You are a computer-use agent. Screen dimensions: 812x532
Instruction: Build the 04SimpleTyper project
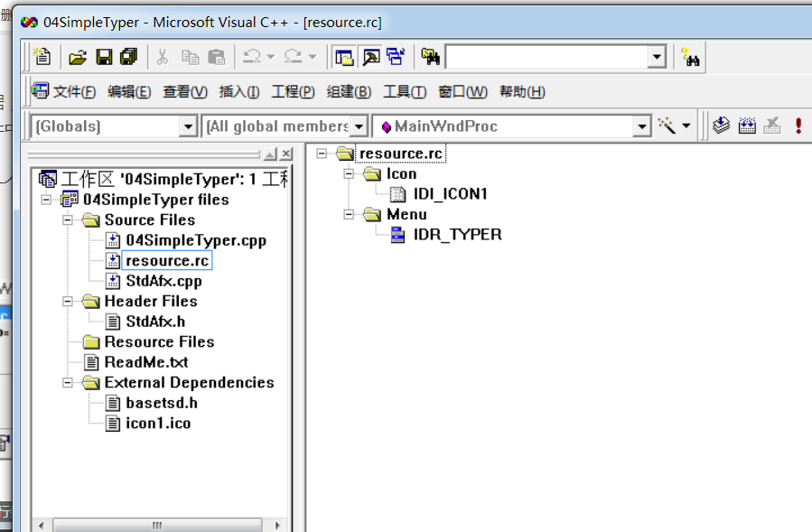[746, 125]
